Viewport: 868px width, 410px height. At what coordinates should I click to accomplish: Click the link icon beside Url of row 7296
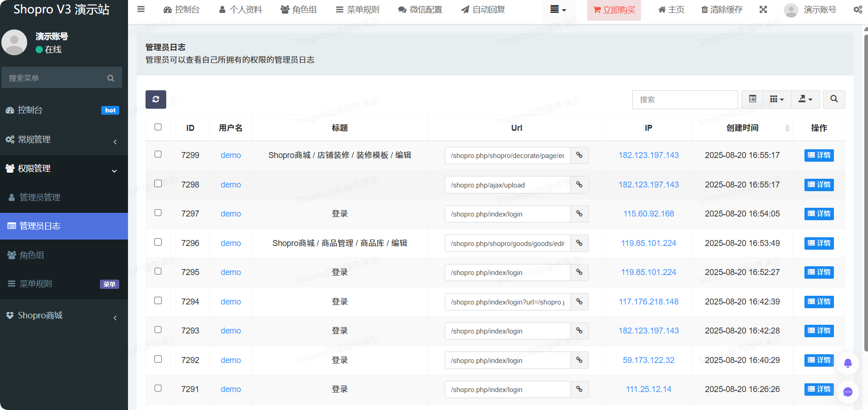[x=579, y=243]
